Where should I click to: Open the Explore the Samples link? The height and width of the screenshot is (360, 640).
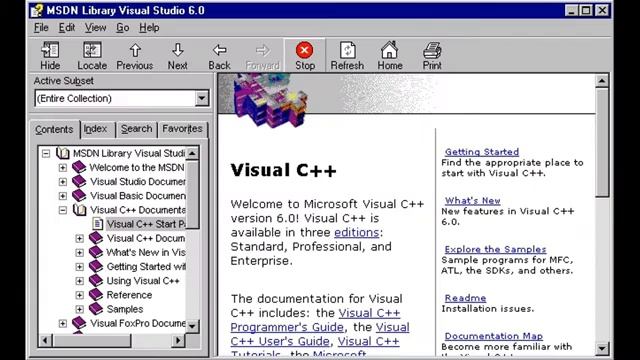pyautogui.click(x=495, y=249)
